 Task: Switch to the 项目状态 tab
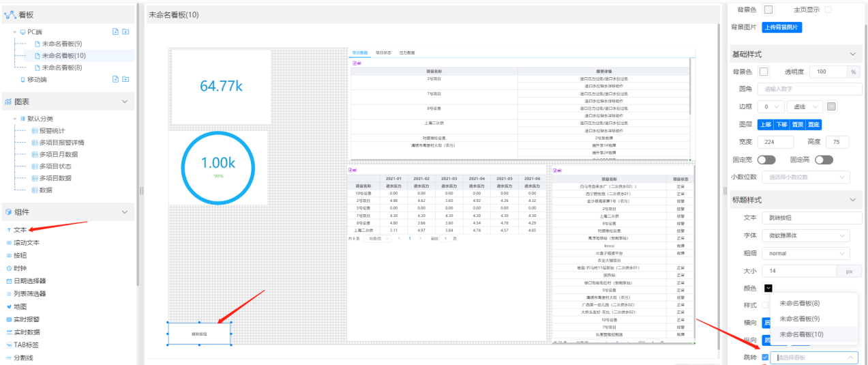point(384,53)
